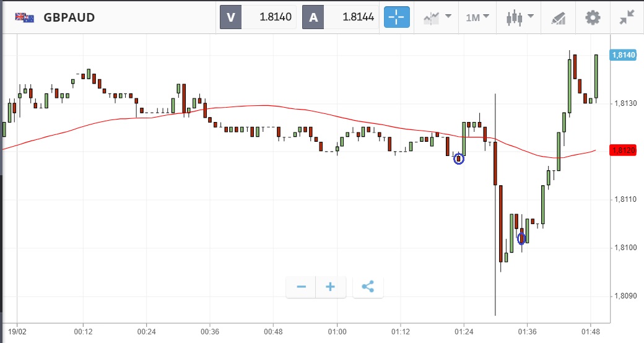Zoom out the chart with minus

point(302,287)
